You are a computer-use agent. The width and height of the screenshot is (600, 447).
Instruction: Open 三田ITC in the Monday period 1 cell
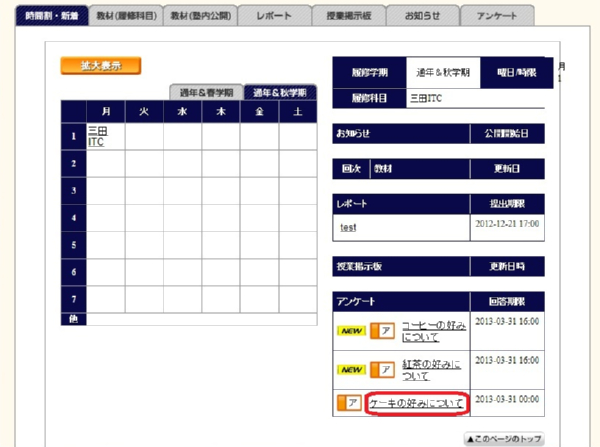coord(96,136)
